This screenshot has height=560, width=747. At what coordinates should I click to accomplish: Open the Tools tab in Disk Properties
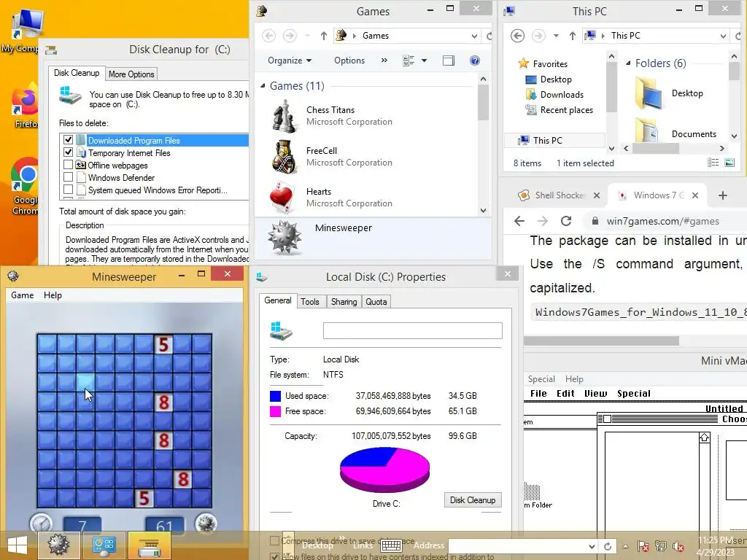tap(309, 301)
